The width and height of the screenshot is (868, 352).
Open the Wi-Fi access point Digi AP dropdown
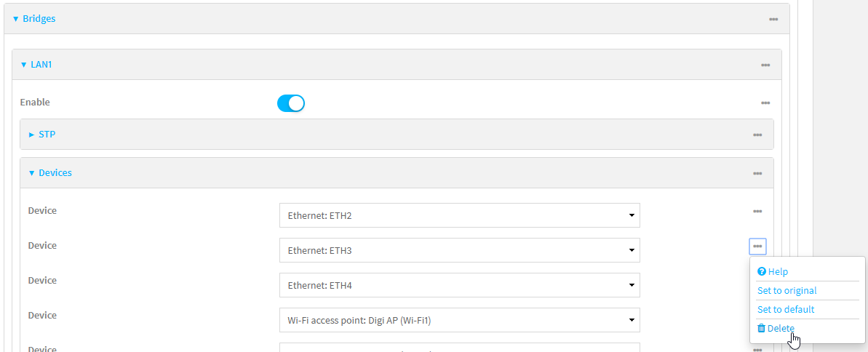point(459,320)
